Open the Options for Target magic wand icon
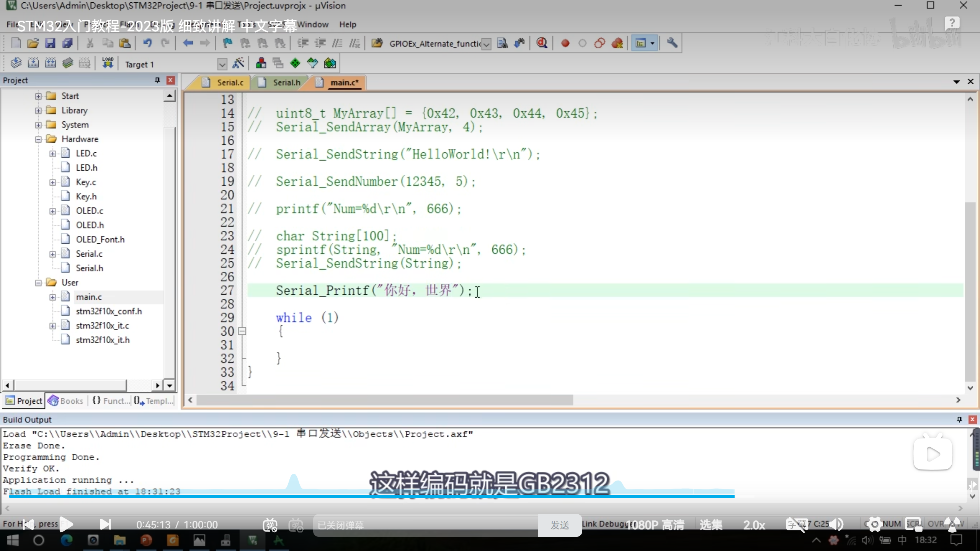 pos(238,63)
